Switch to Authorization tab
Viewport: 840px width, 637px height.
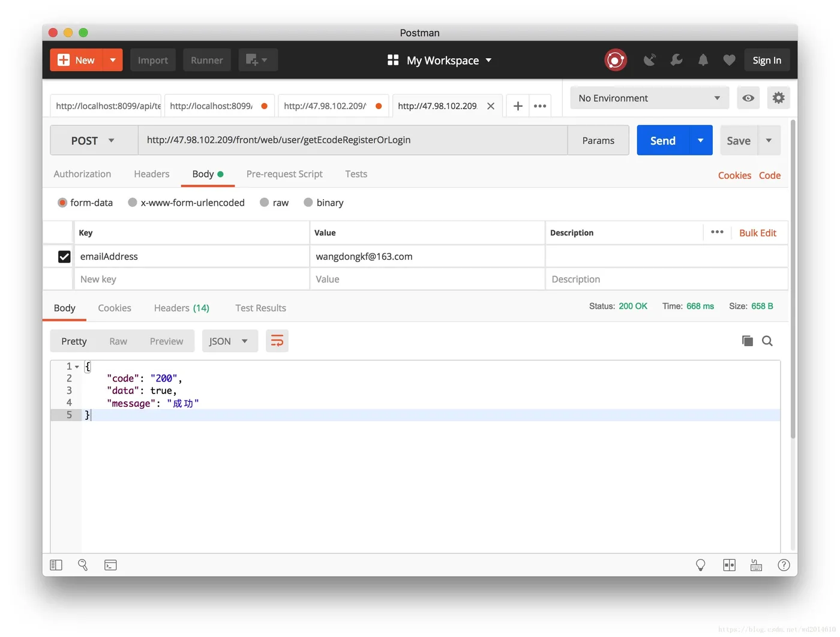pyautogui.click(x=82, y=174)
